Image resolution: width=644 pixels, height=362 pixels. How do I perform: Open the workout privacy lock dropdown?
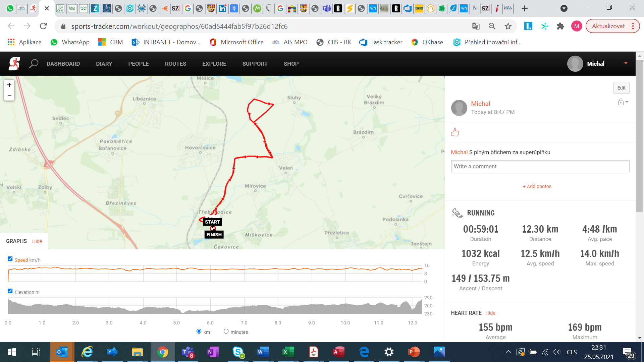pos(623,102)
